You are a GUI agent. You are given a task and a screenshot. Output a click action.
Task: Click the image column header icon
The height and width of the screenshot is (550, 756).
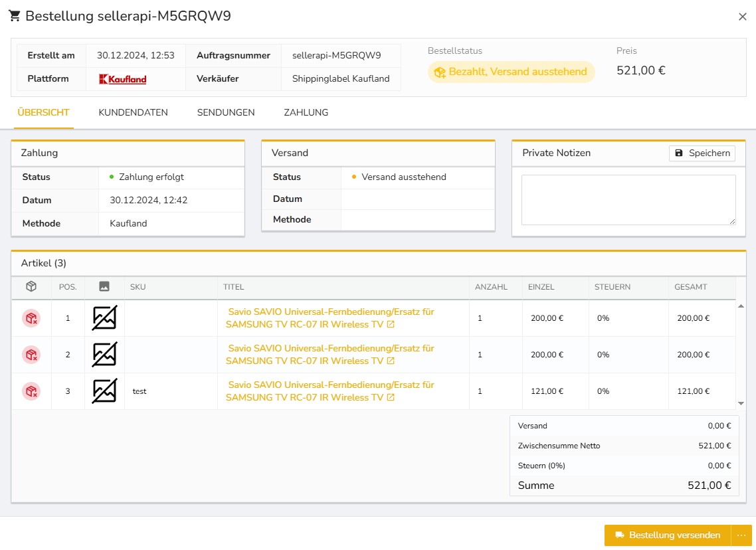pos(104,286)
